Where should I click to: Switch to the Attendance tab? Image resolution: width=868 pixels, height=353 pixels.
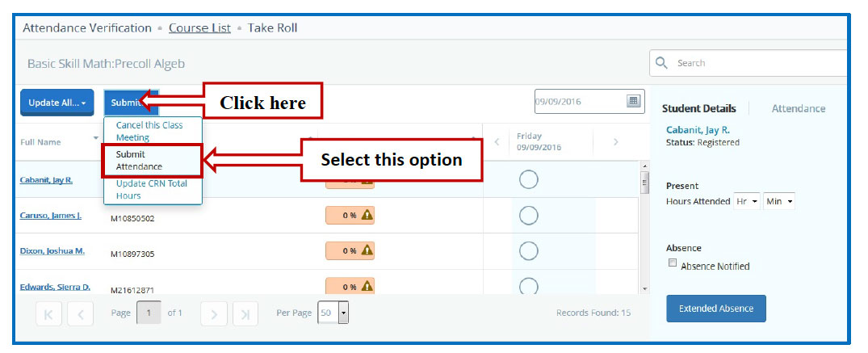[x=798, y=108]
